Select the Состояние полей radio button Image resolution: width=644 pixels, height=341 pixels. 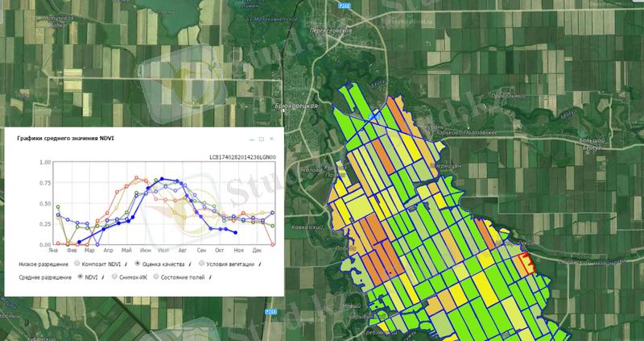tap(155, 277)
